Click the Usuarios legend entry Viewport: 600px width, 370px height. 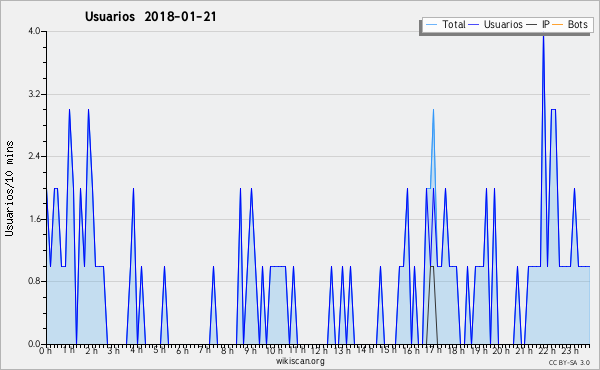pos(496,24)
